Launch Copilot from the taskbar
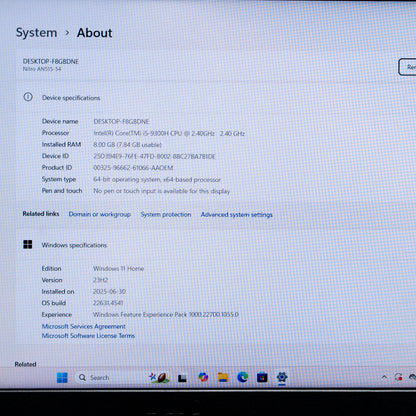Screen dimensions: 416x416 pos(203,377)
